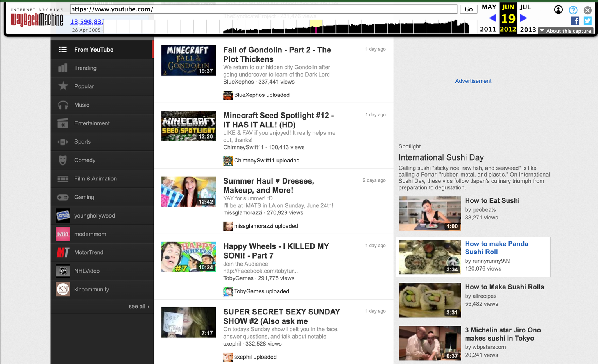Open the Film & Animation category
The height and width of the screenshot is (364, 598).
95,178
